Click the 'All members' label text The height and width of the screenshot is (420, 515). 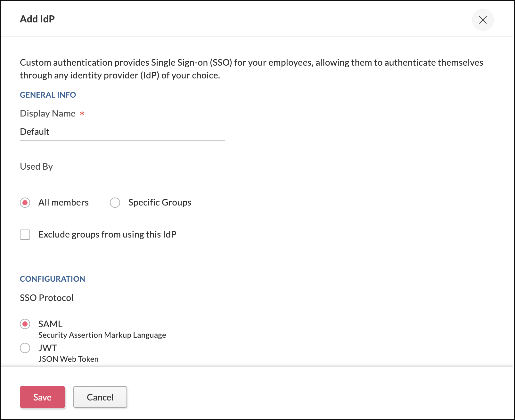(63, 203)
